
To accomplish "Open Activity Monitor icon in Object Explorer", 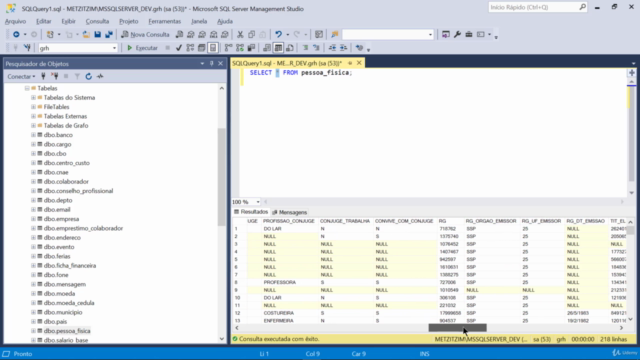I will [x=100, y=76].
